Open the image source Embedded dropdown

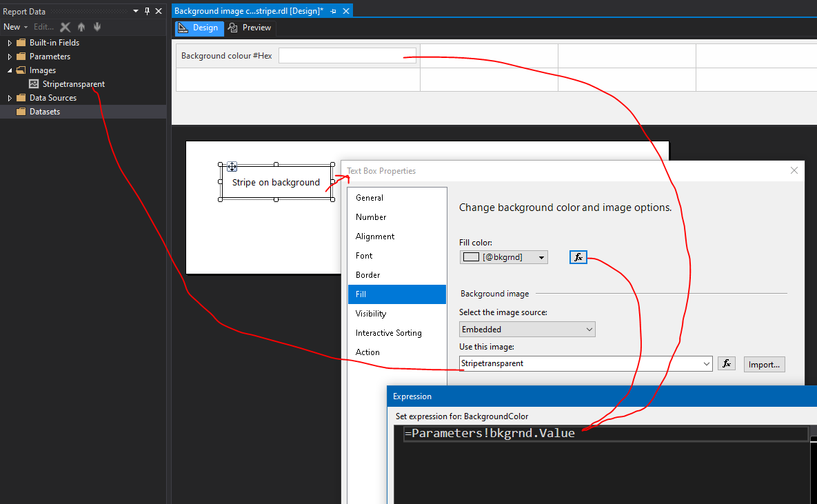[527, 330]
